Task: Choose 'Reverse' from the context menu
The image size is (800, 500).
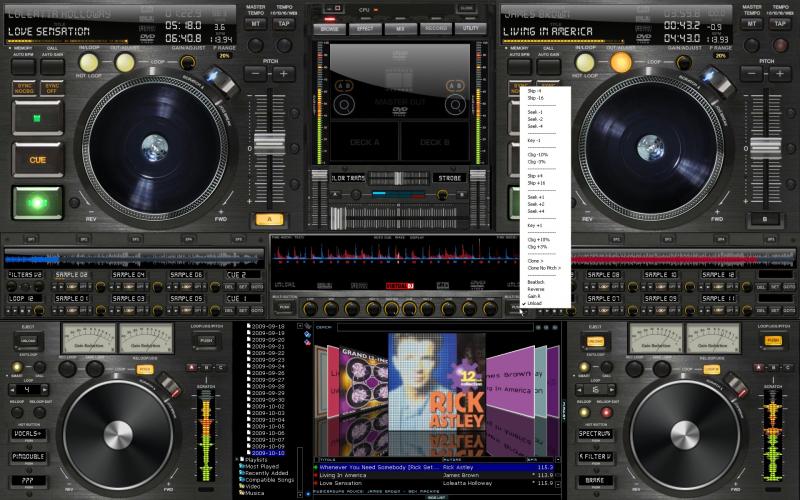Action: [535, 289]
